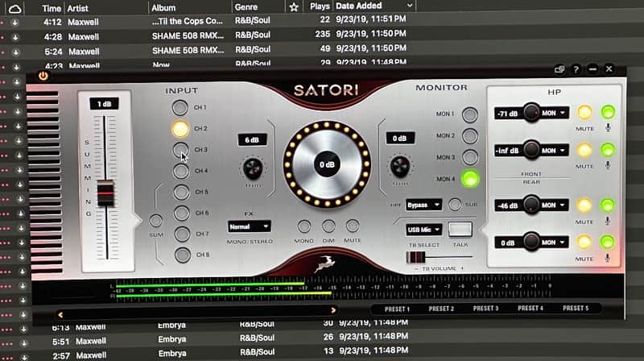Load PRESET 4
Screen dimensions: 644x361
click(x=530, y=308)
